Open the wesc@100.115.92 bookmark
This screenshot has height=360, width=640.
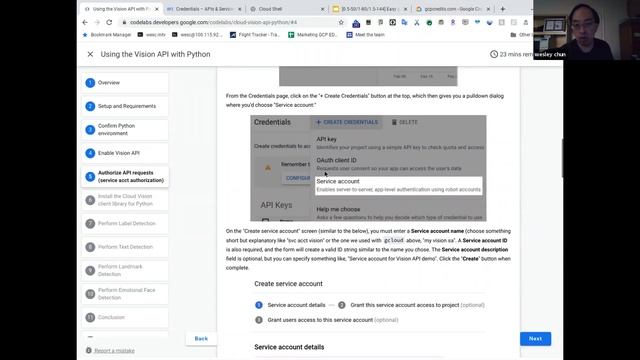198,35
